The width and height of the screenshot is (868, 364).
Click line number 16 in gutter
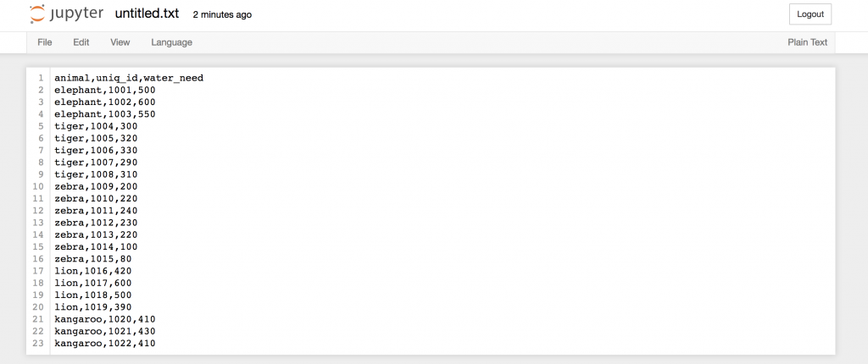click(x=39, y=258)
